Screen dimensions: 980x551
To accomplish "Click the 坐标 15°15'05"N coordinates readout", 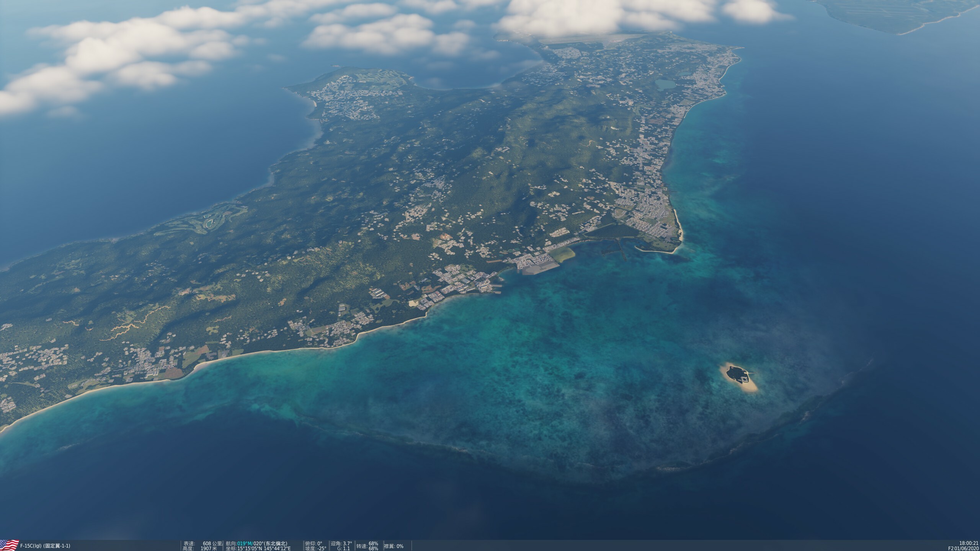I will pyautogui.click(x=257, y=549).
